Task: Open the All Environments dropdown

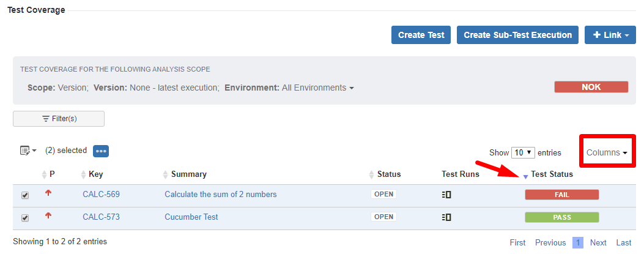Action: (x=318, y=88)
